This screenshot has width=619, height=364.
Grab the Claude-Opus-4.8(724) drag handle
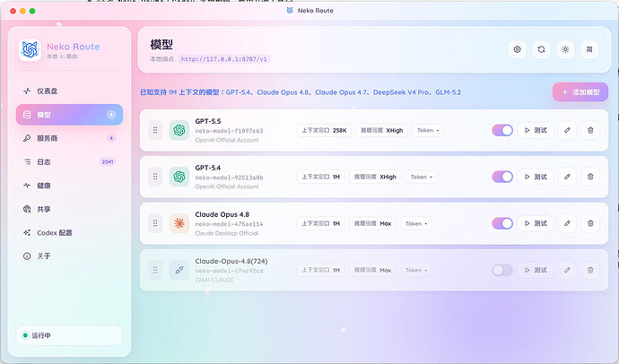(155, 270)
